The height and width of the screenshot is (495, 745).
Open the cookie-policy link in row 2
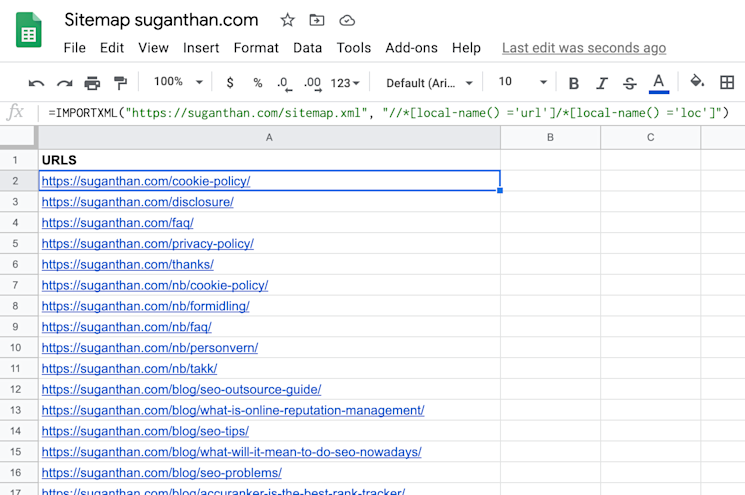[146, 181]
